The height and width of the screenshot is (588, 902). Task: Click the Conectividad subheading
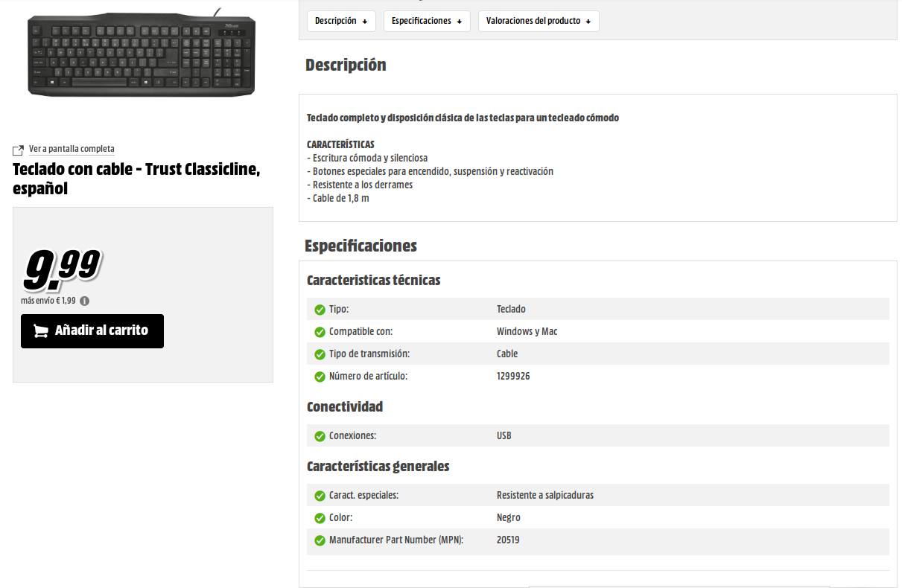[x=345, y=406]
